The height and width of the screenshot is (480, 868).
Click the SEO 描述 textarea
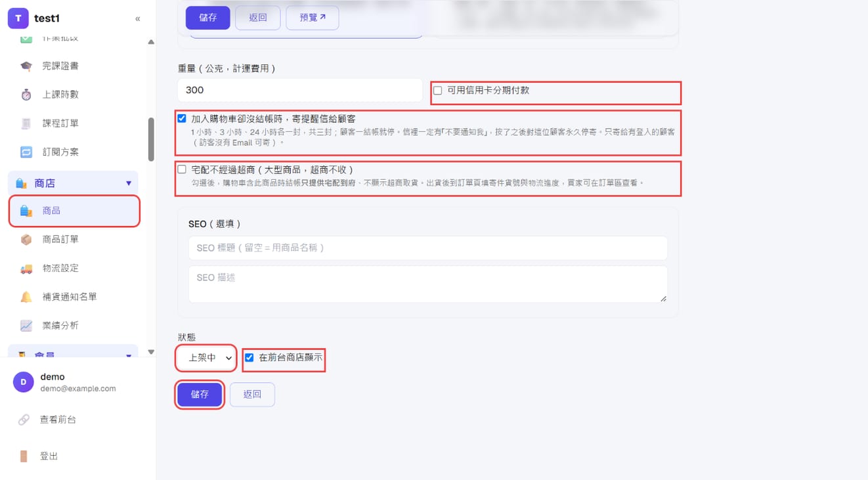[x=428, y=284]
